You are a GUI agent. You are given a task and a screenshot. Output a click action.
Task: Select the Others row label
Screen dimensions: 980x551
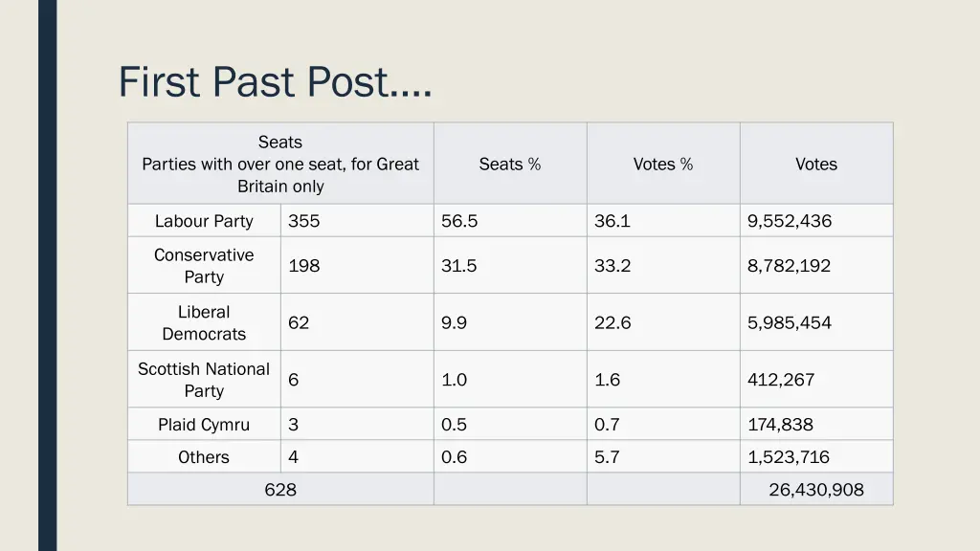[x=205, y=456]
